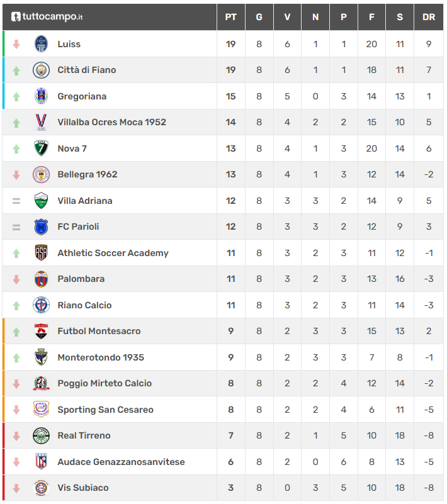Sort table by PT column header
The width and height of the screenshot is (447, 504).
click(x=231, y=17)
